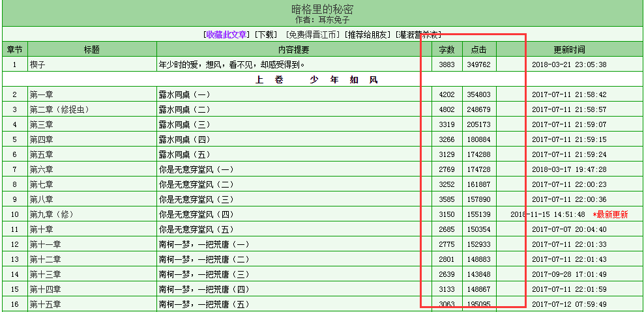Click summary 南柯一梦，一把荒唐（二）
This screenshot has width=644, height=312.
204,259
